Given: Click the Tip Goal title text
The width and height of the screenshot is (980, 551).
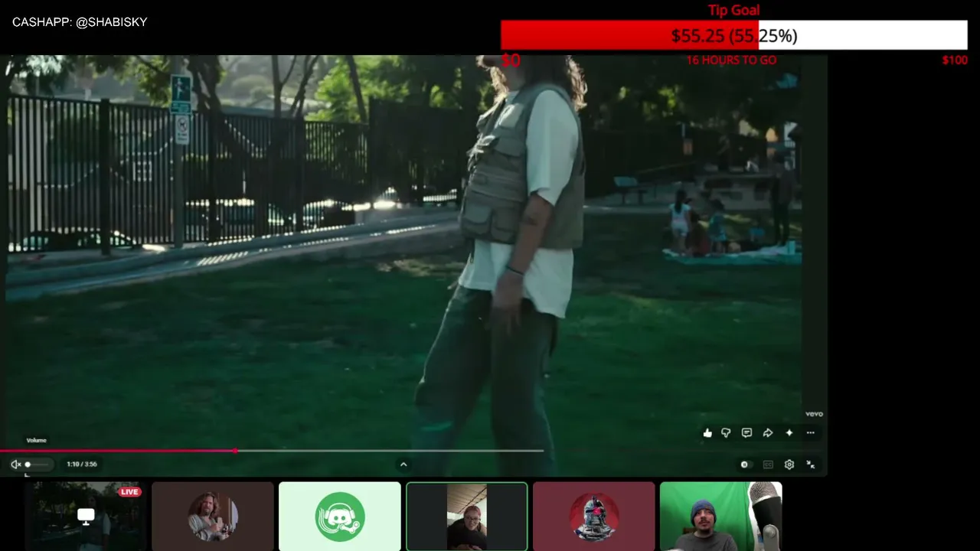Looking at the screenshot, I should pos(733,10).
